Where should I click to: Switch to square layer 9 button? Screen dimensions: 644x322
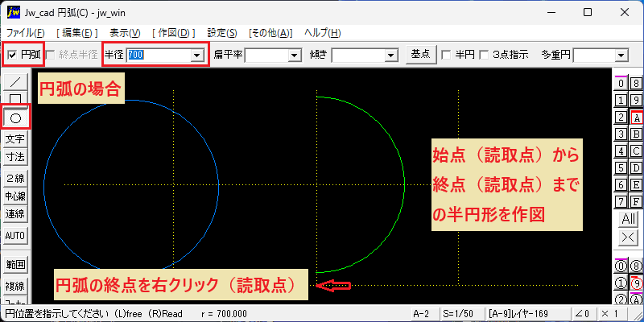pyautogui.click(x=636, y=100)
